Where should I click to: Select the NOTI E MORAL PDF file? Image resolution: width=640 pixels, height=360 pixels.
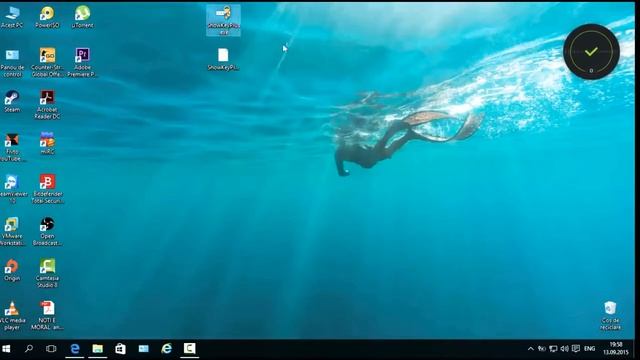click(47, 316)
